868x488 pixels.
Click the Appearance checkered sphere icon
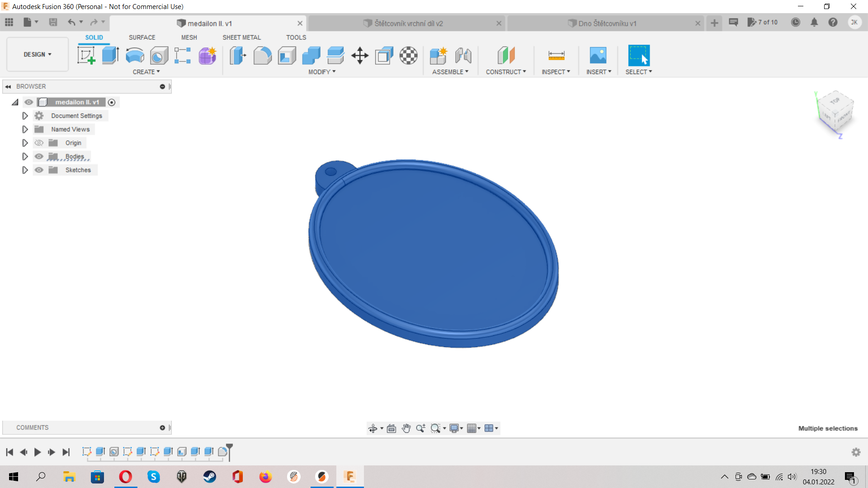pyautogui.click(x=409, y=56)
